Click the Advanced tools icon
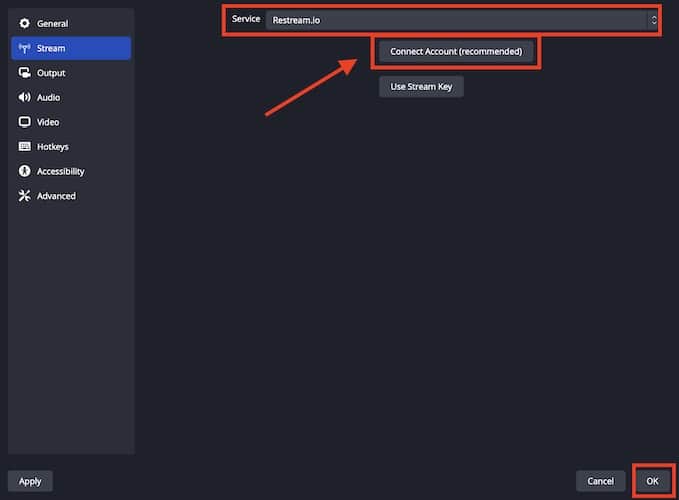The height and width of the screenshot is (500, 679). 25,196
